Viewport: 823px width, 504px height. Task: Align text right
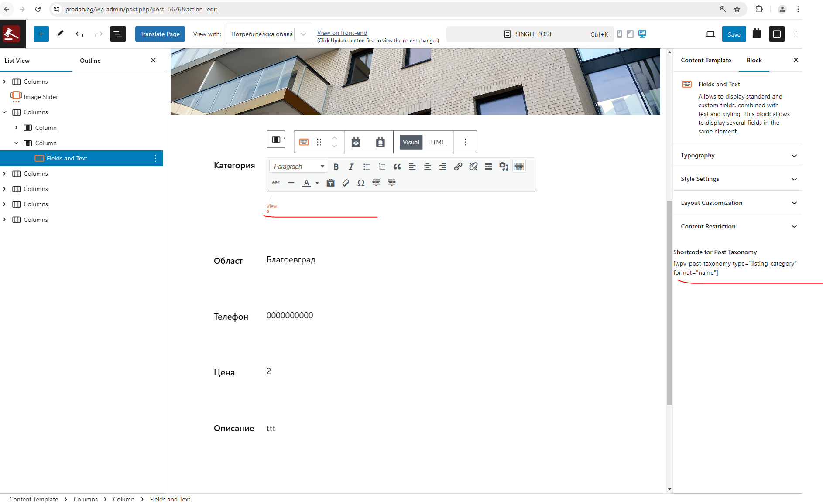(443, 167)
